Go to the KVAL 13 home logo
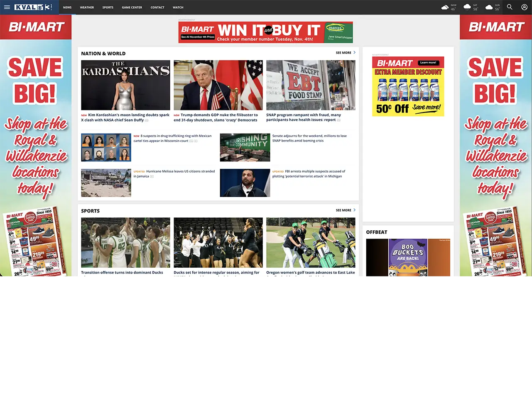Viewport: 532px width, 415px height. pyautogui.click(x=33, y=7)
